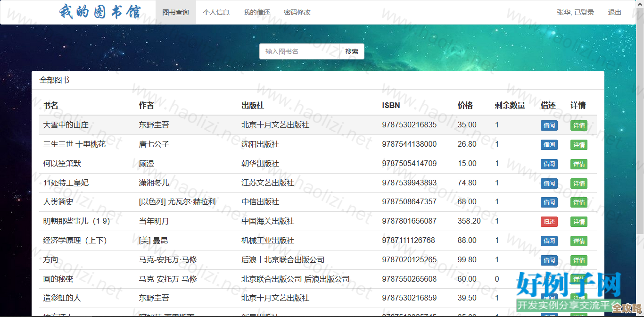
Task: Borrow 三生三世 十里桃花
Action: tap(549, 145)
